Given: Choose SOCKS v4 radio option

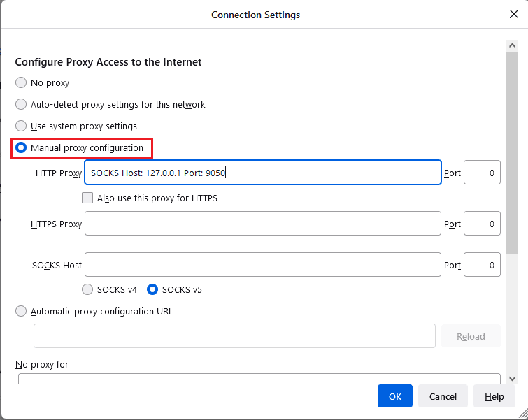Looking at the screenshot, I should [87, 289].
